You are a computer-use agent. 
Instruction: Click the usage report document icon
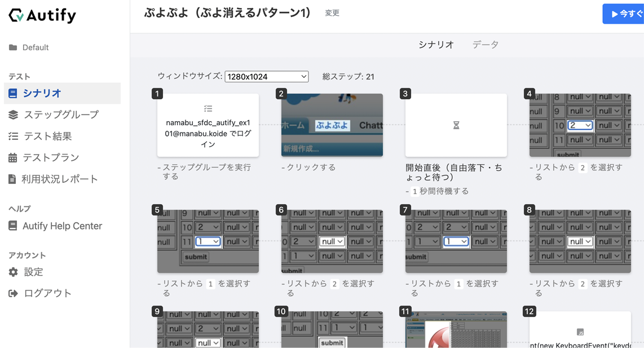click(12, 179)
